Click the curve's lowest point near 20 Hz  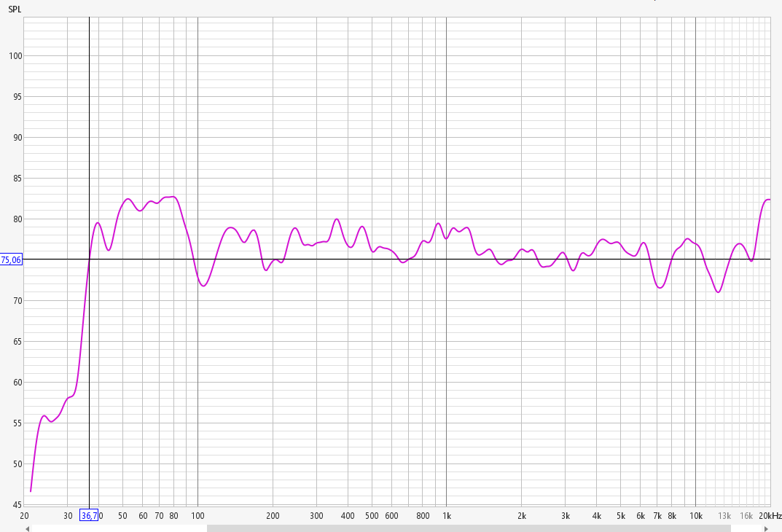click(x=31, y=491)
